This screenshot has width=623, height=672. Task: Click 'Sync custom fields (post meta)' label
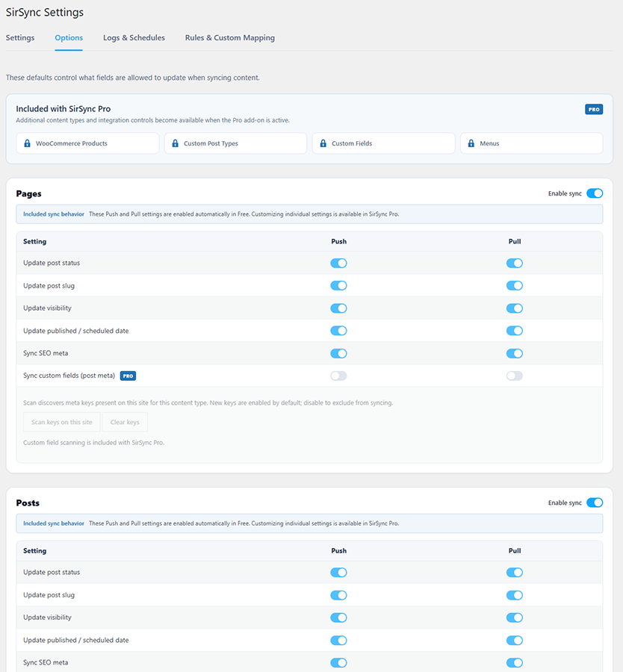tap(69, 376)
